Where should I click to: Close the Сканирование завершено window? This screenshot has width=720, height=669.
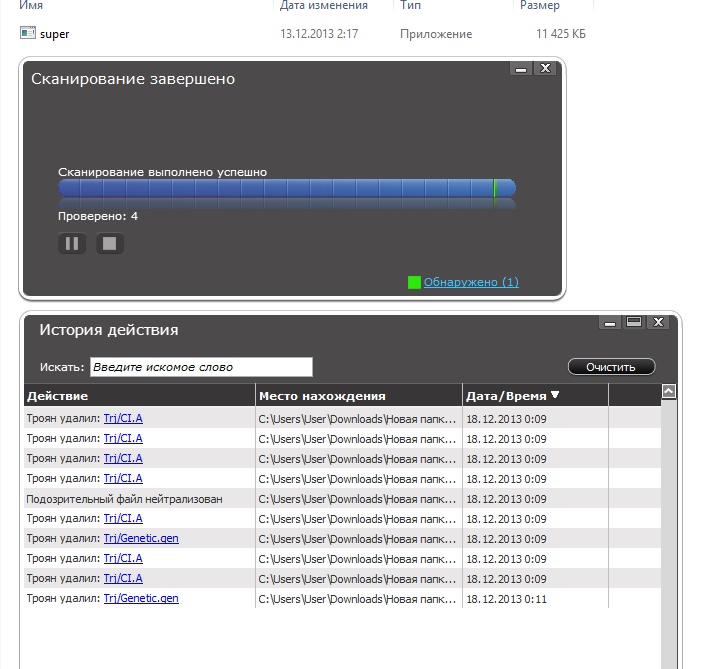coord(545,68)
